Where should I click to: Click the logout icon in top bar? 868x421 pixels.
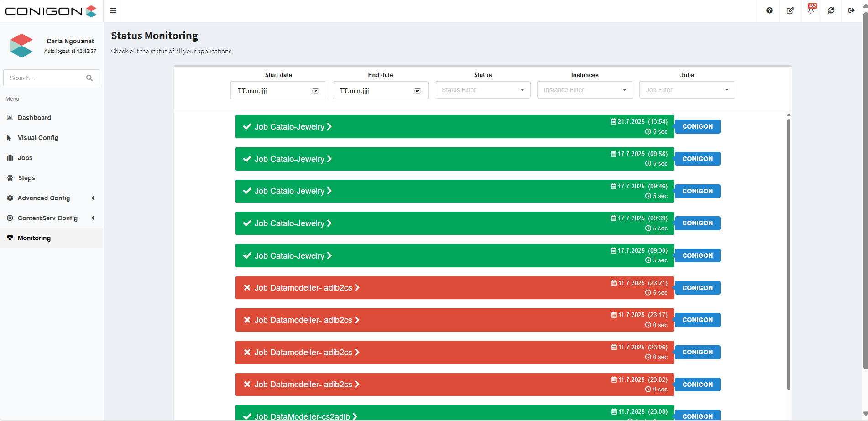pos(852,10)
